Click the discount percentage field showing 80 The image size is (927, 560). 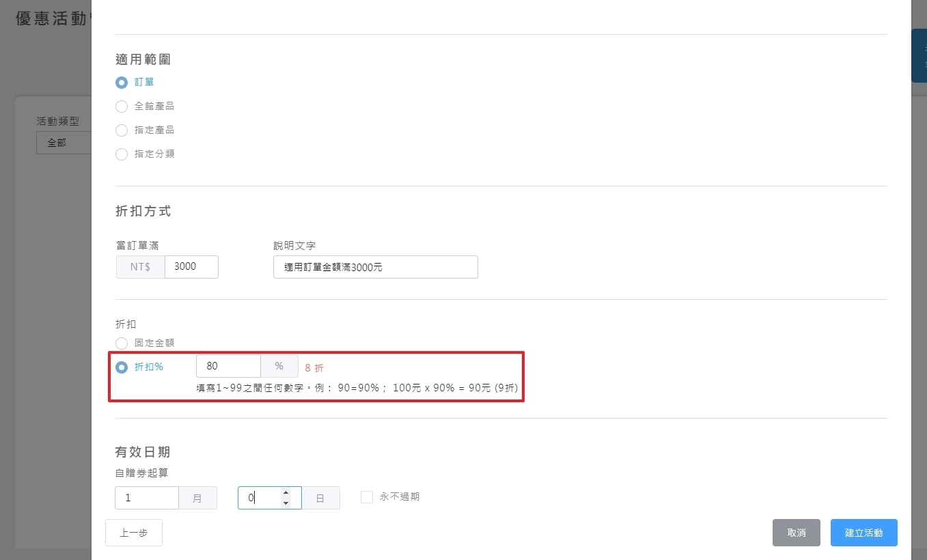228,366
